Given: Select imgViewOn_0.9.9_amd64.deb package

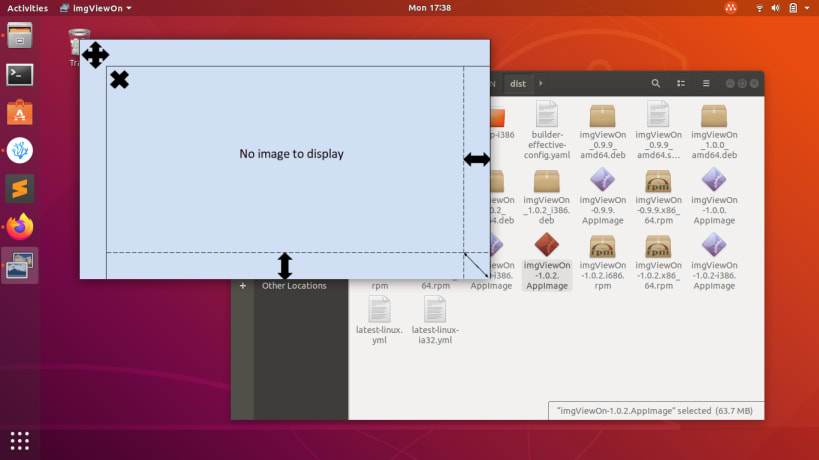Looking at the screenshot, I should pos(602,130).
